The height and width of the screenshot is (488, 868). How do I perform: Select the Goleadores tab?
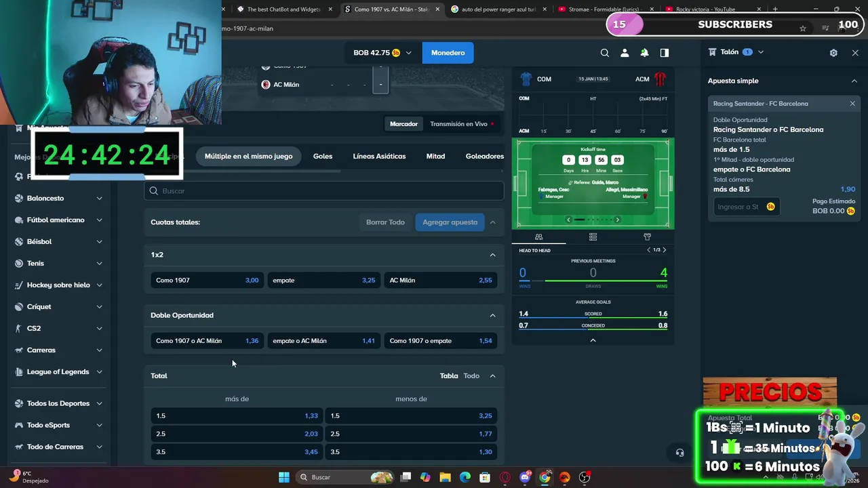pos(485,156)
